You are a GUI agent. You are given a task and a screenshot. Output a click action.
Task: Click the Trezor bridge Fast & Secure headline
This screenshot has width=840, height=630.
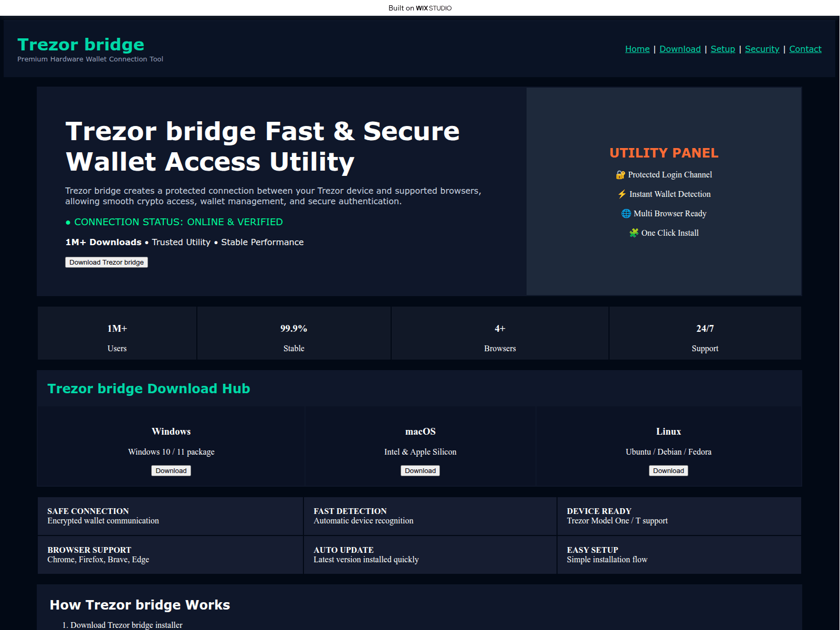(x=262, y=146)
